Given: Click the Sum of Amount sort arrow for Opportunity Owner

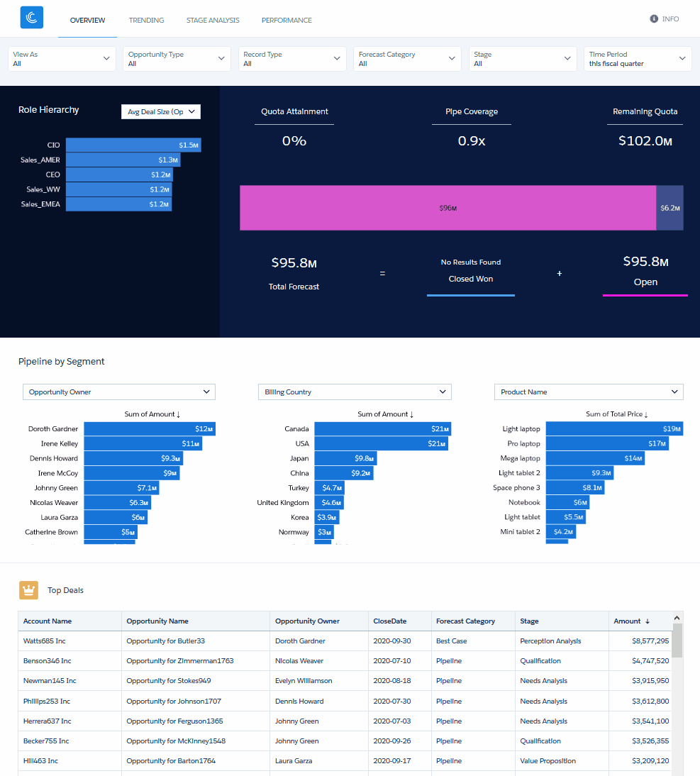Looking at the screenshot, I should click(x=178, y=414).
